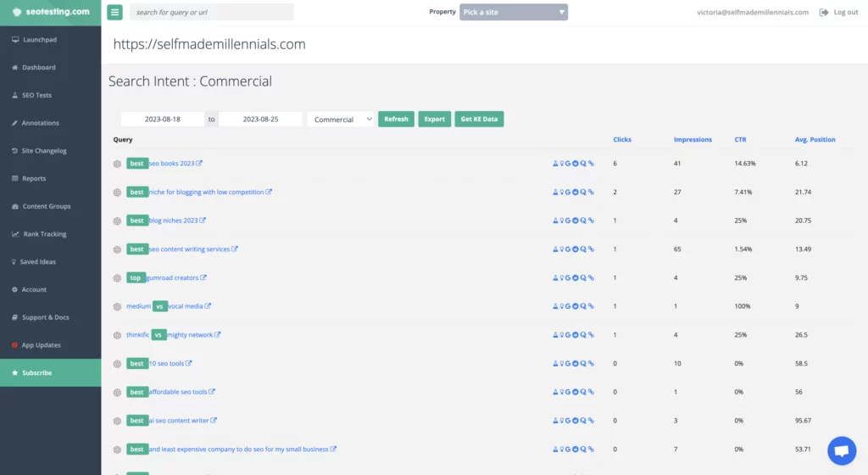This screenshot has height=475, width=868.
Task: Click the link icon in the 'vocal media' row
Action: point(591,306)
